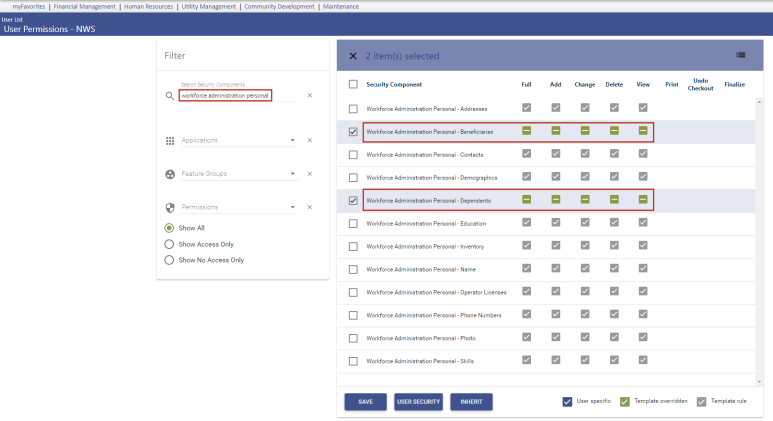The width and height of the screenshot is (773, 421).
Task: Open the list view menu icon
Action: pos(740,55)
